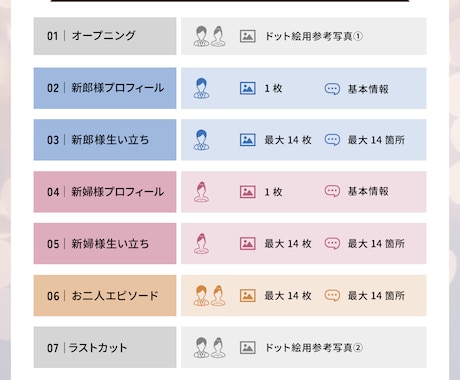Viewport: 460px width, 380px height.
Task: Click the speech bubble icon next to the blue 基本情報
Action: (x=332, y=89)
